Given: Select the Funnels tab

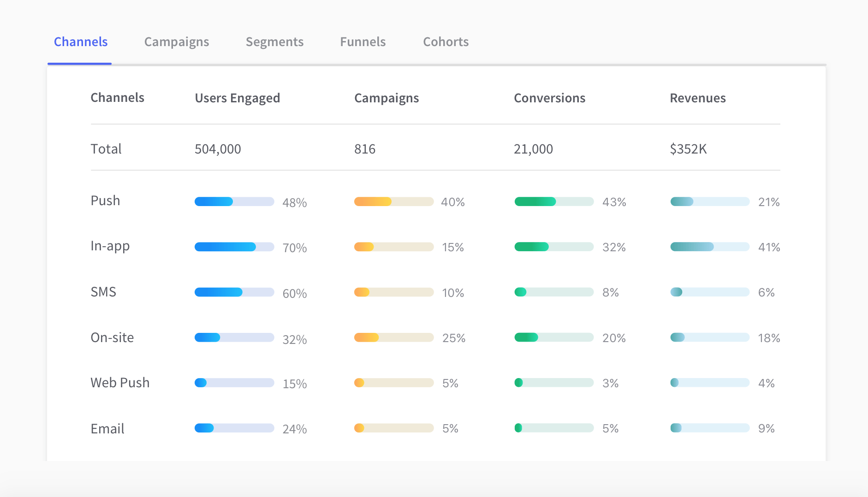Looking at the screenshot, I should point(363,42).
